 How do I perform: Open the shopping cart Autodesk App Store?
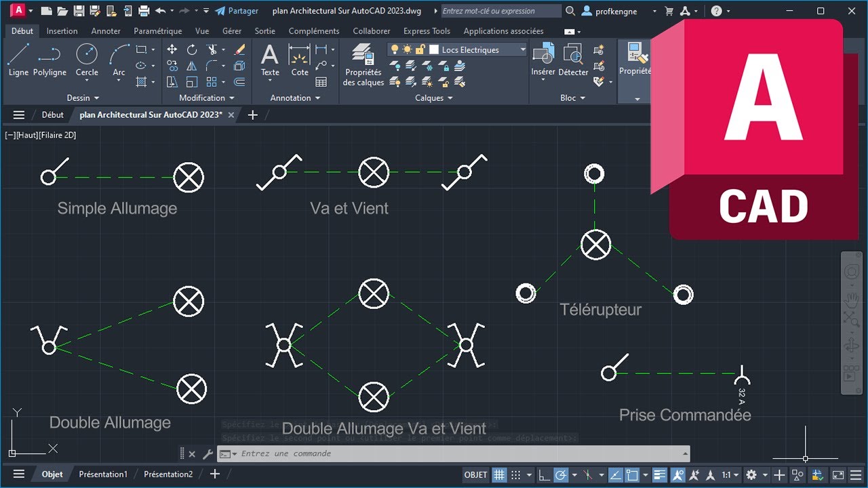tap(670, 11)
